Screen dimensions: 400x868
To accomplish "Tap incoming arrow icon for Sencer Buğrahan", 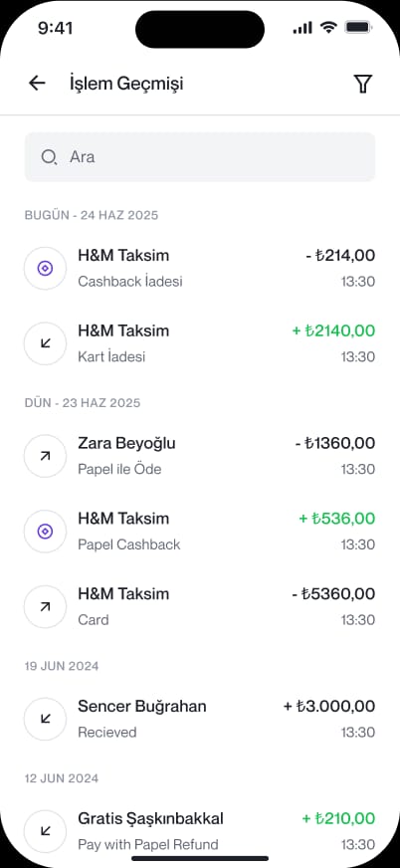I will [46, 719].
